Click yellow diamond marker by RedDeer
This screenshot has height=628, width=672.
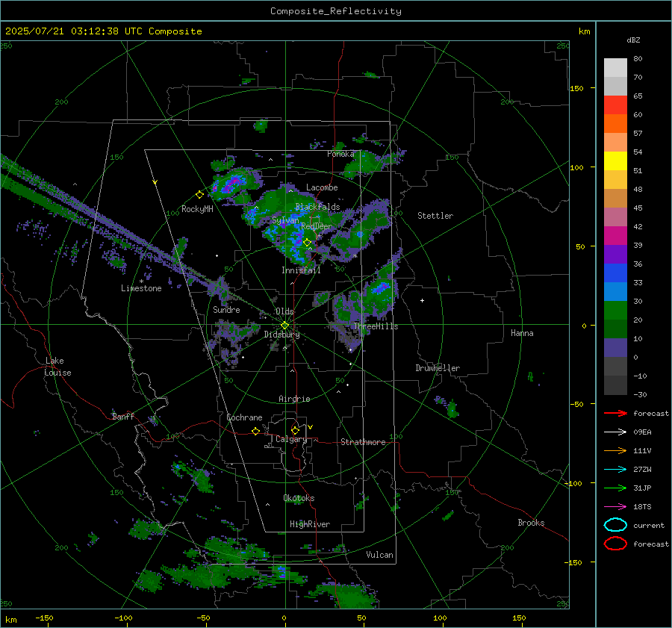307,243
